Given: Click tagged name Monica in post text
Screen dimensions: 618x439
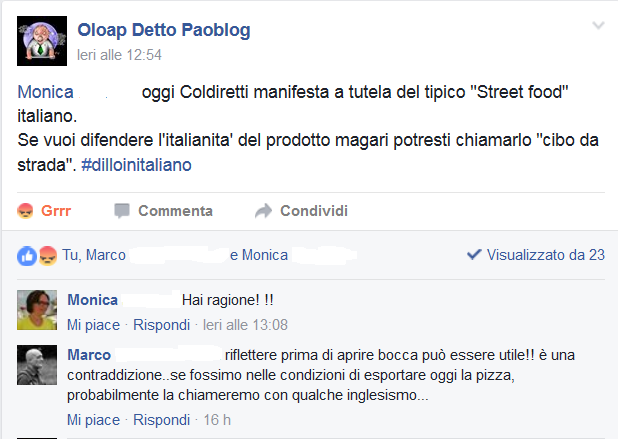Looking at the screenshot, I should pyautogui.click(x=45, y=92).
